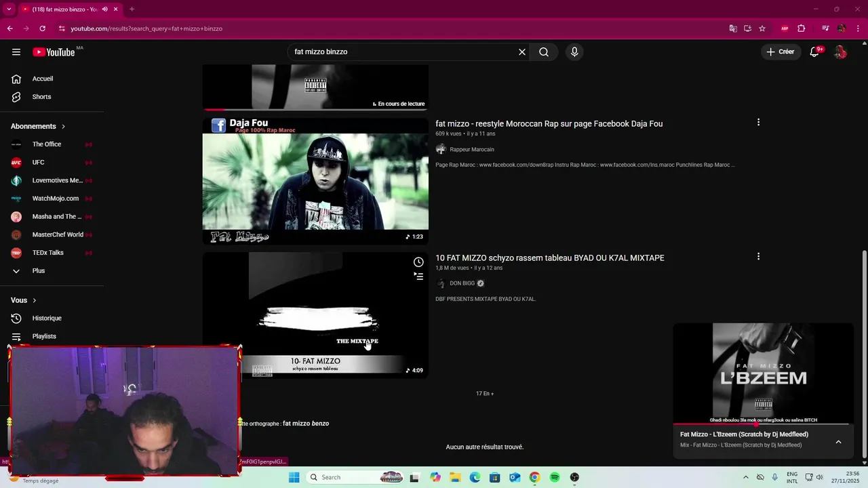This screenshot has height=488, width=868.
Task: Click the install app icon in address bar
Action: pos(747,28)
